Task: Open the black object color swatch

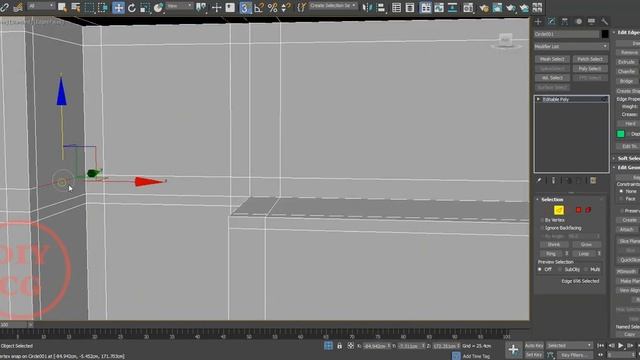Action: 605,34
